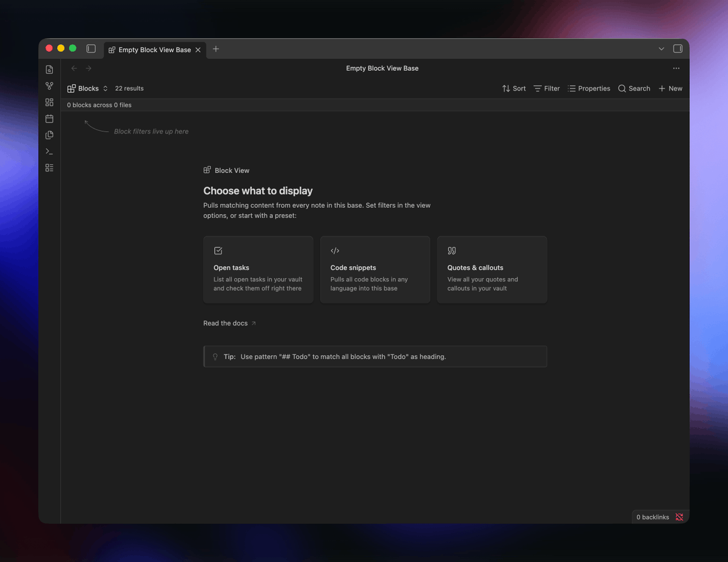This screenshot has height=562, width=728.
Task: Open daily note calendar icon
Action: click(x=50, y=119)
